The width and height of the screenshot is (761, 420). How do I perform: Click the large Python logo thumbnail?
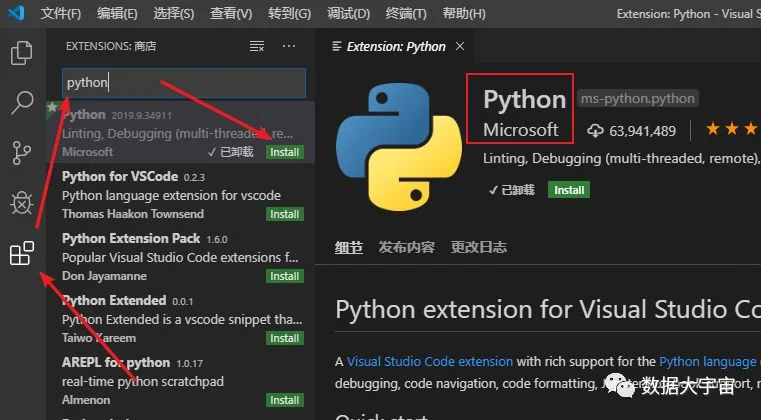399,146
